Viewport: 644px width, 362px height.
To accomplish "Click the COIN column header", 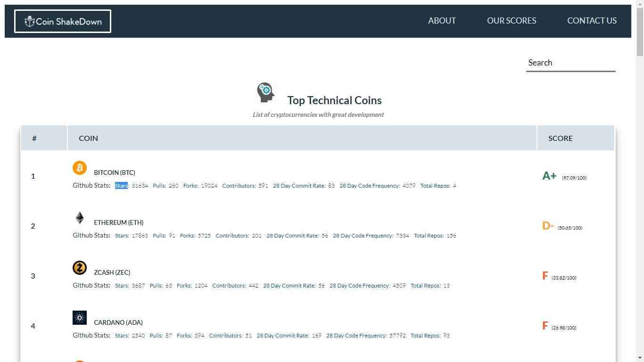I will click(x=302, y=138).
